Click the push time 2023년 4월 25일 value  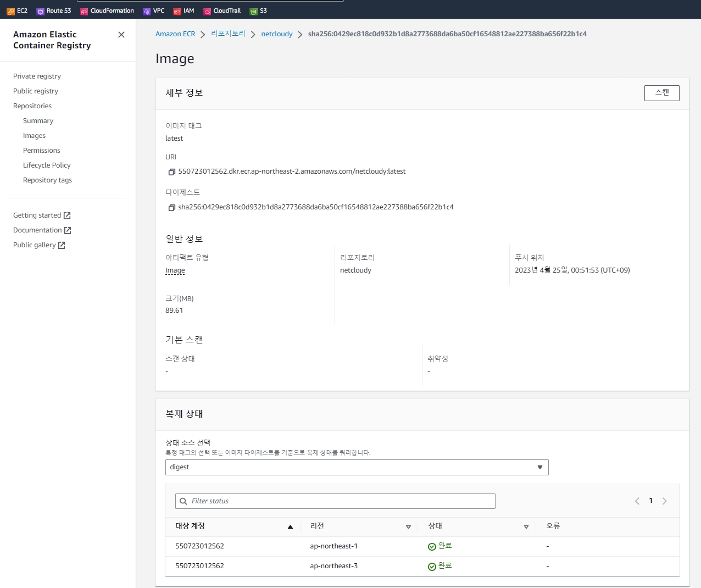pos(572,270)
